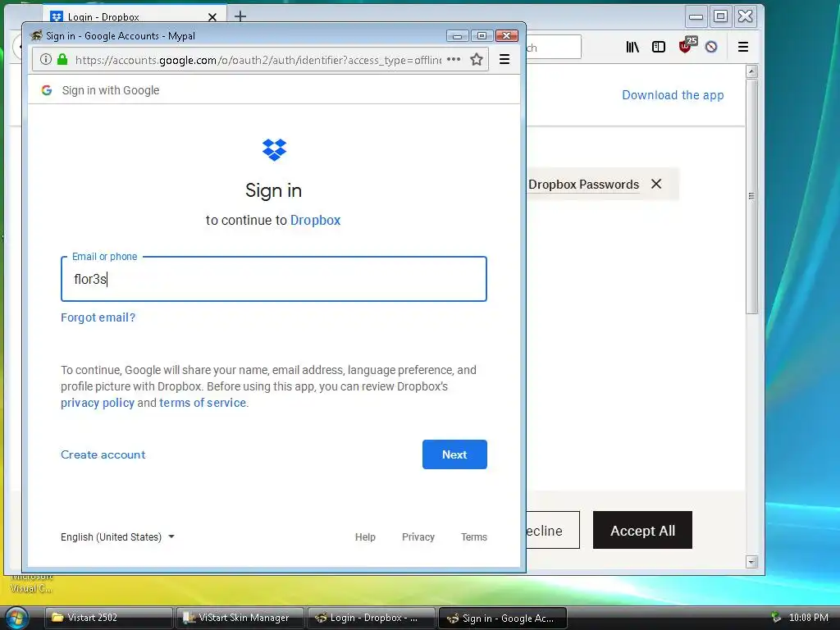Click the main browser scrollbar down arrow
The width and height of the screenshot is (840, 630).
point(751,561)
